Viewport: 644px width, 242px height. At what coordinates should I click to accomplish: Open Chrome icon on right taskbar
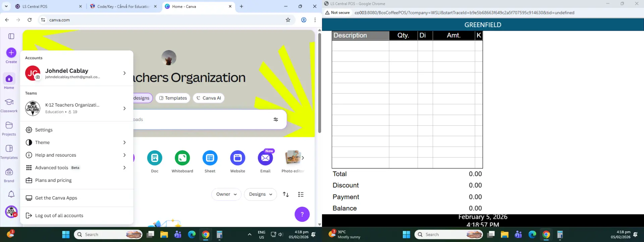point(546,235)
